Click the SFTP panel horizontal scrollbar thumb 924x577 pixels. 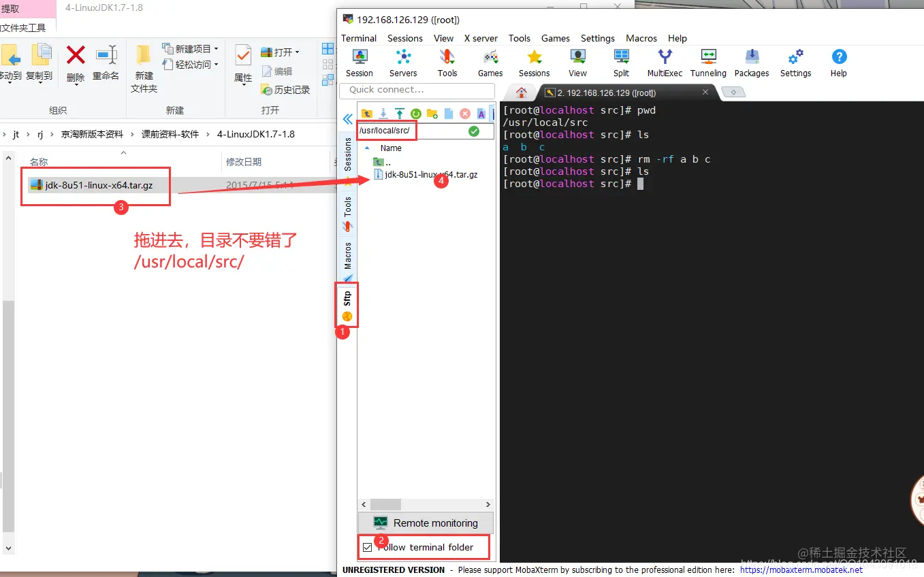coord(385,505)
